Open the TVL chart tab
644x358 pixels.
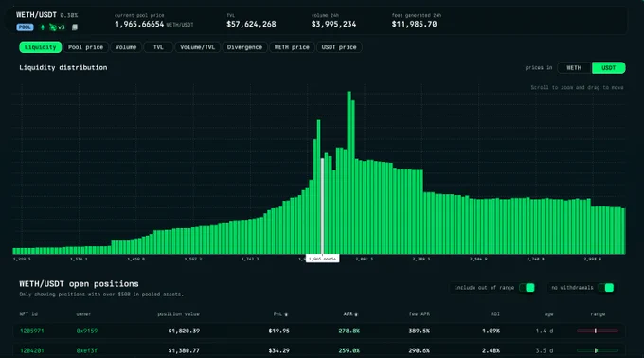click(158, 47)
